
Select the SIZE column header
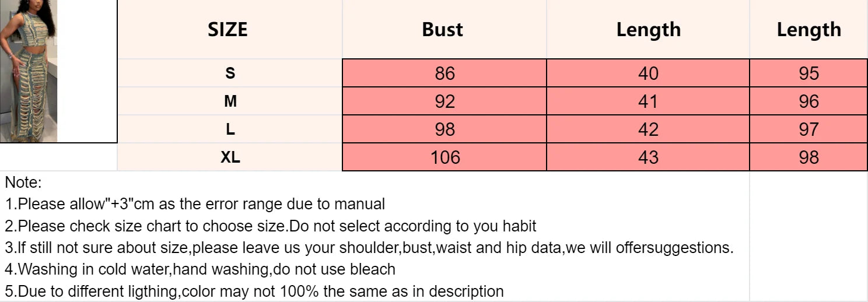(x=228, y=30)
